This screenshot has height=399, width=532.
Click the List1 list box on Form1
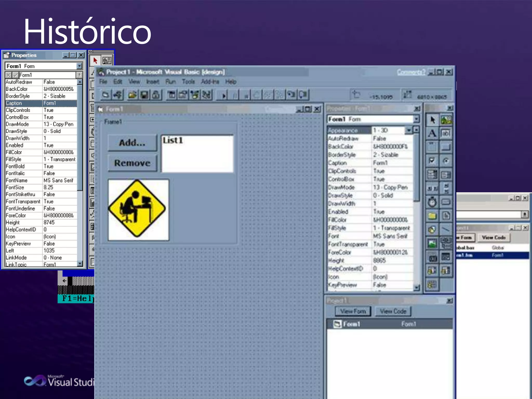pyautogui.click(x=197, y=154)
